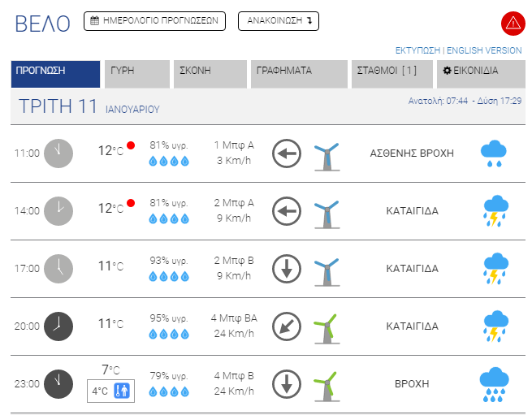
Task: Click the northeast wind arrow at 20:00
Action: (x=287, y=326)
